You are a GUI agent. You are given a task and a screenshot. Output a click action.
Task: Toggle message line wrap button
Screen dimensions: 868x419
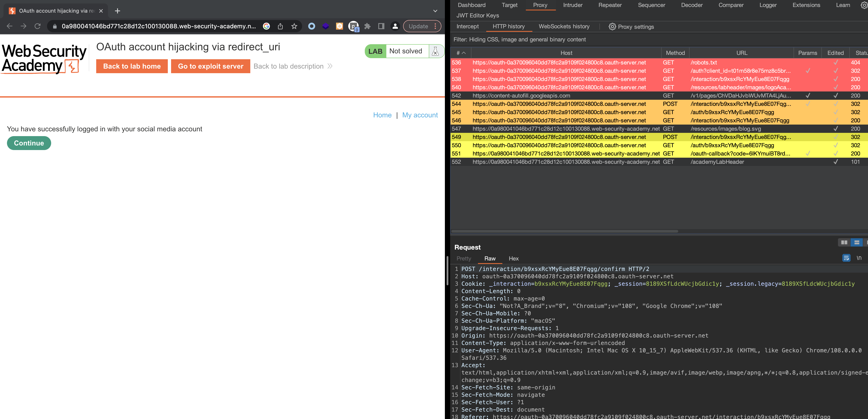click(x=846, y=258)
